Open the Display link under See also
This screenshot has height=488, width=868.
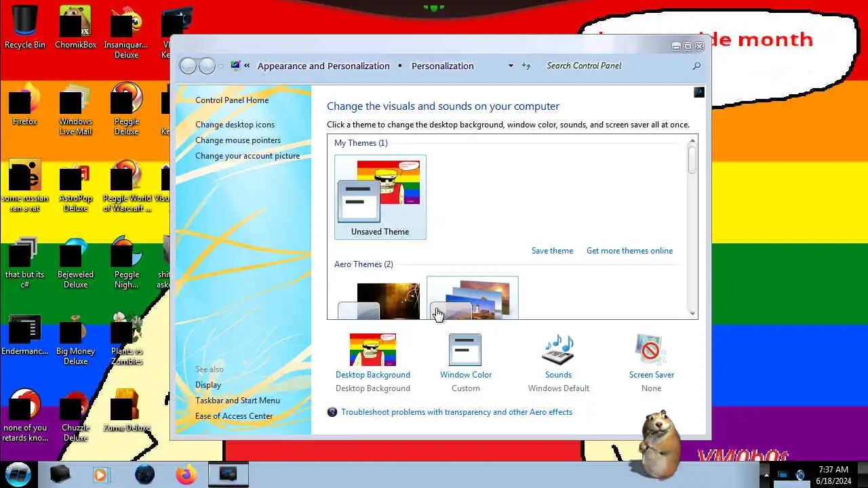(x=208, y=385)
